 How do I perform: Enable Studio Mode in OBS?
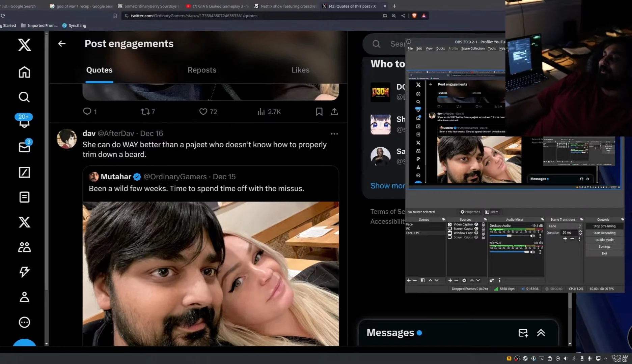(x=604, y=240)
